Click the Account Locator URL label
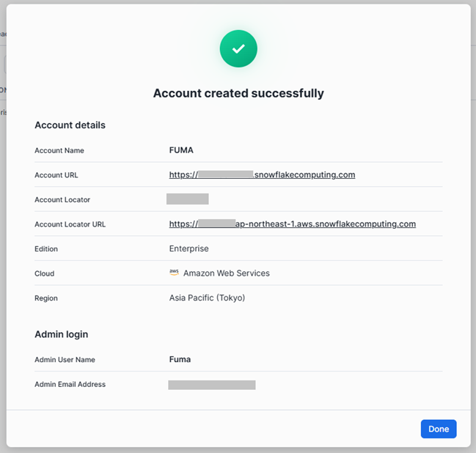 pos(70,224)
